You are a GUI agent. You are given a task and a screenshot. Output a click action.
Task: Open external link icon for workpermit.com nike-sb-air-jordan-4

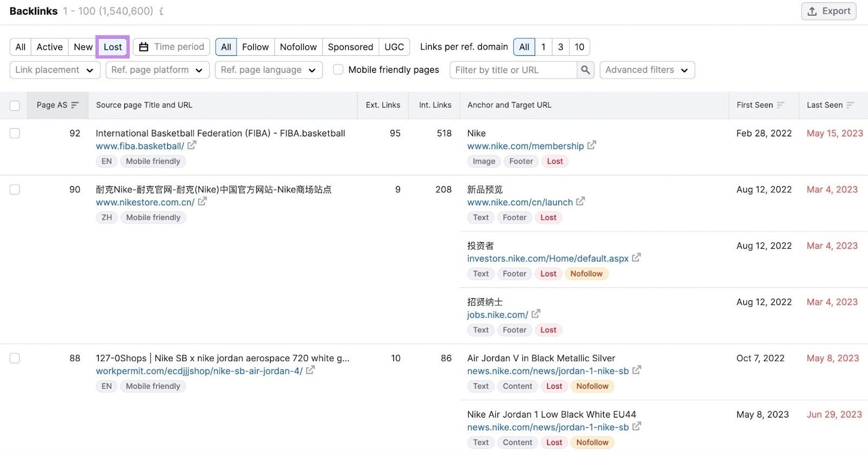(x=310, y=370)
